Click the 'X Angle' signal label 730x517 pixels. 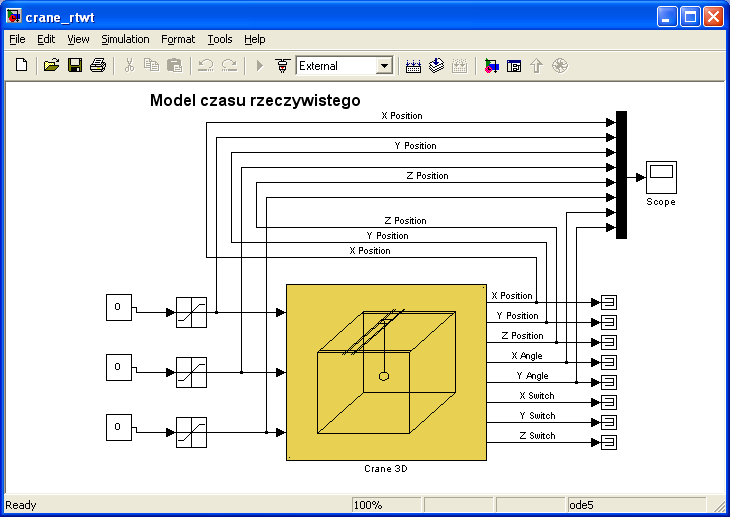coord(527,356)
